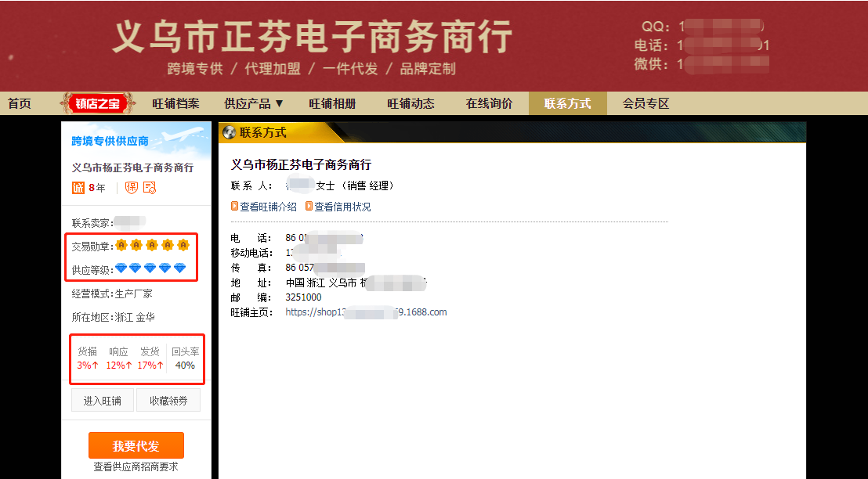The width and height of the screenshot is (868, 479).
Task: Click the 诚信通 orange badge icon
Action: (78, 188)
